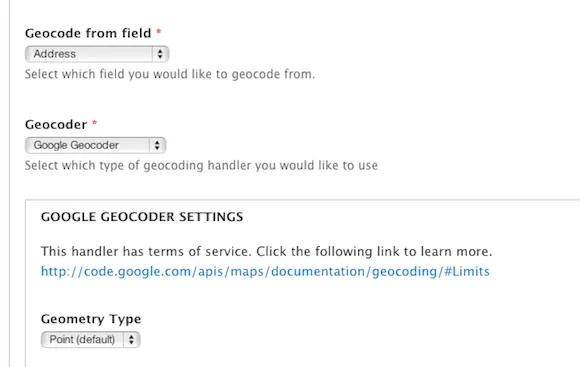The image size is (580, 367).
Task: Open the Geocode from field dropdown
Action: pyautogui.click(x=97, y=54)
